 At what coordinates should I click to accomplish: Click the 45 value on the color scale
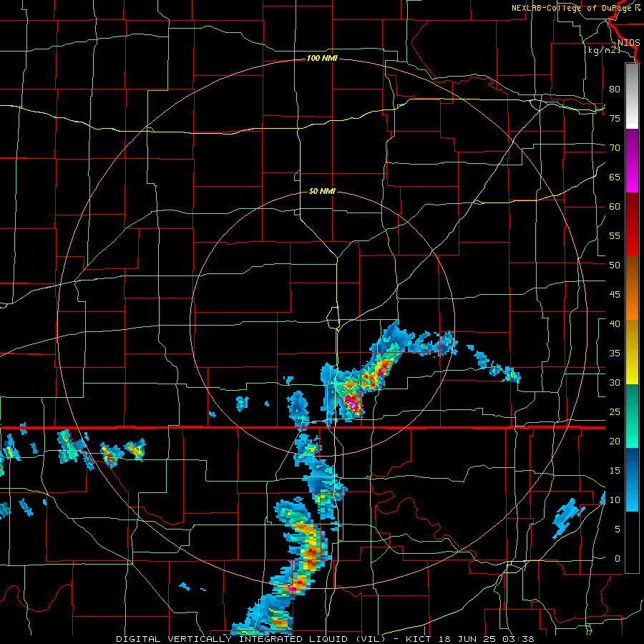tap(615, 295)
